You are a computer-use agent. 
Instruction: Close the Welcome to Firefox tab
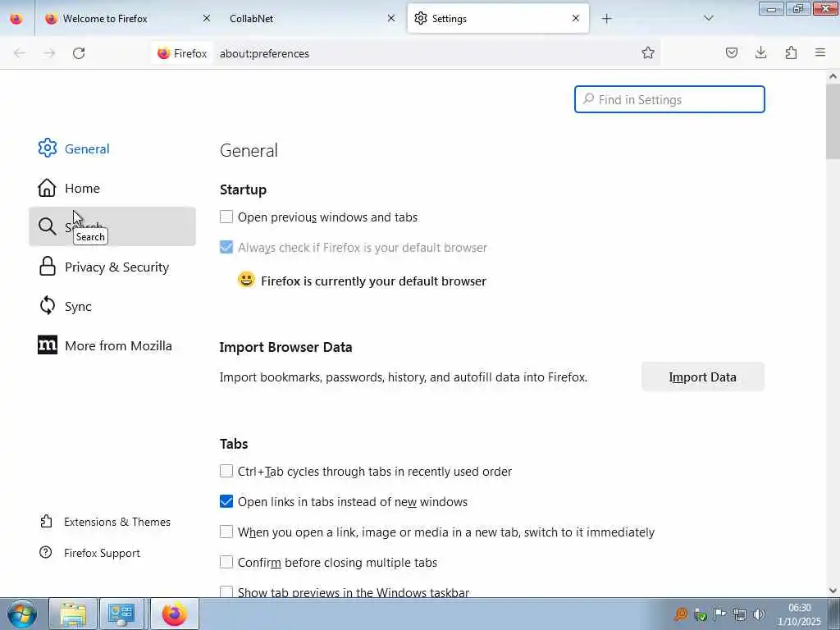(x=207, y=18)
